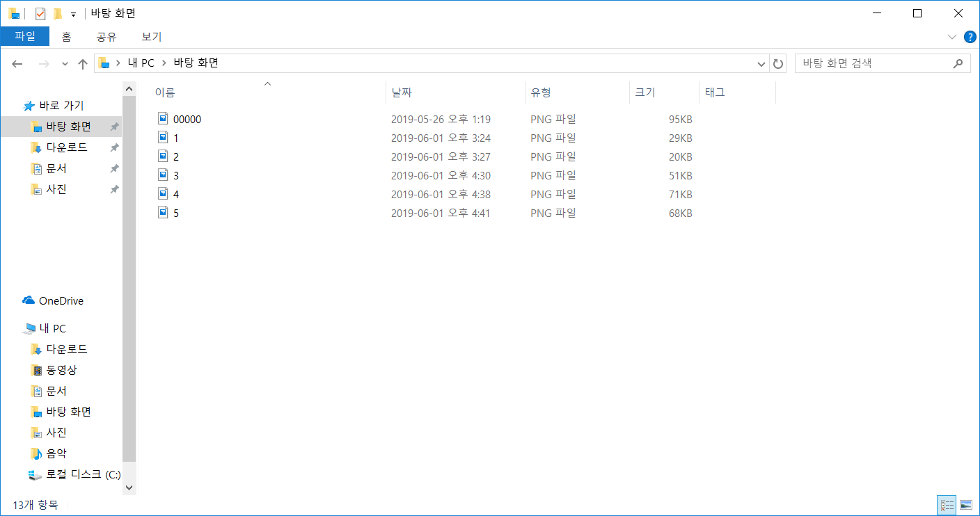Screen dimensions: 980x516
Task: Click navigation pane scrollbar up arrow
Action: (x=129, y=89)
